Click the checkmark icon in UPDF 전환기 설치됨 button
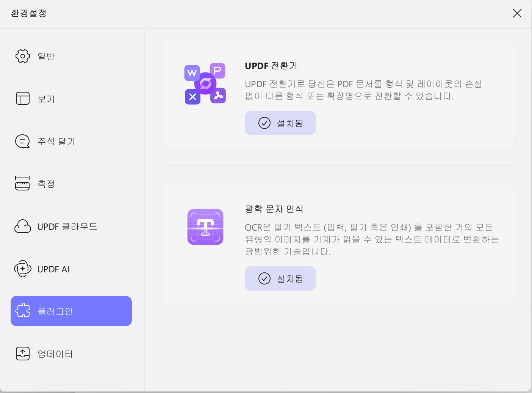Viewport: 532px width, 393px height. click(264, 123)
